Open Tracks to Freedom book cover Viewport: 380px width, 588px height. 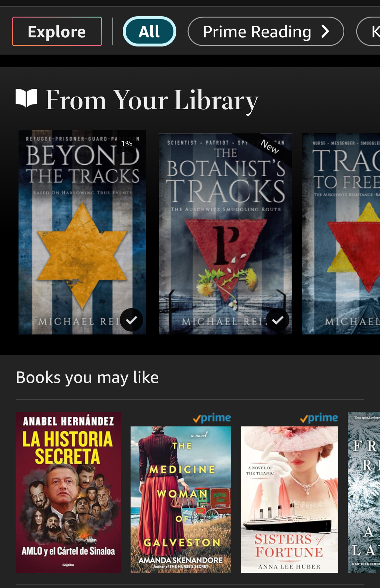coord(341,234)
